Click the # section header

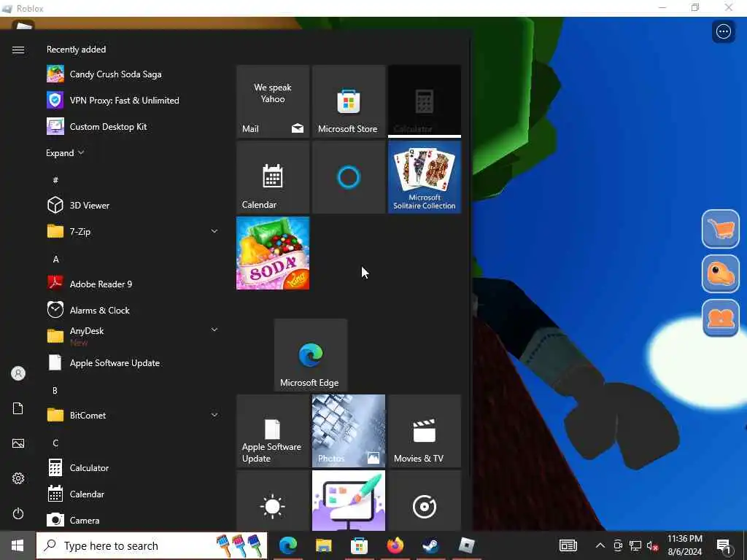coord(55,180)
